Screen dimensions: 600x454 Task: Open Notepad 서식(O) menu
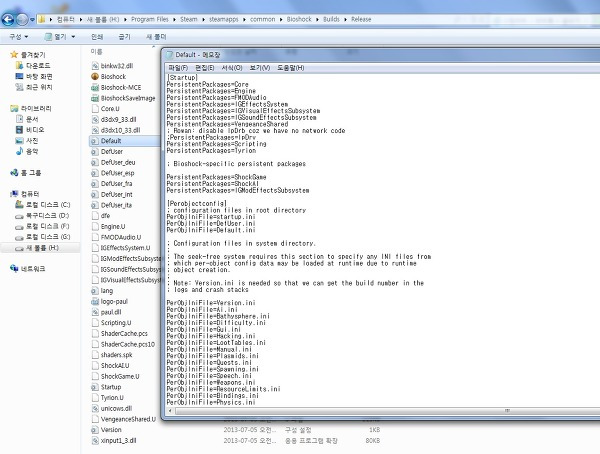[x=232, y=68]
